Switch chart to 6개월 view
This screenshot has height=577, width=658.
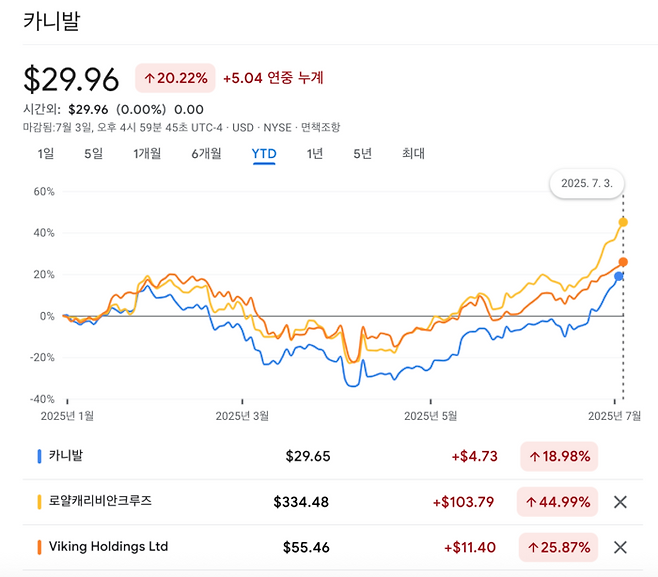206,153
